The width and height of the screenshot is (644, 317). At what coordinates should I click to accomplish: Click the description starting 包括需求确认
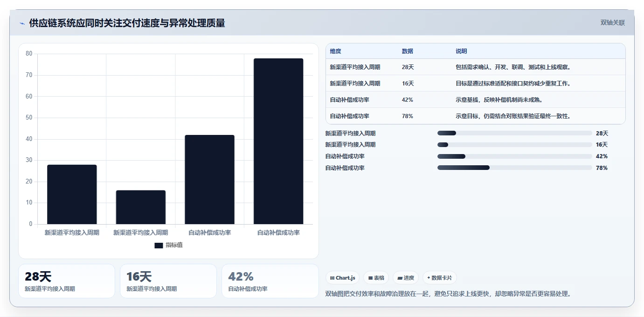pos(513,67)
